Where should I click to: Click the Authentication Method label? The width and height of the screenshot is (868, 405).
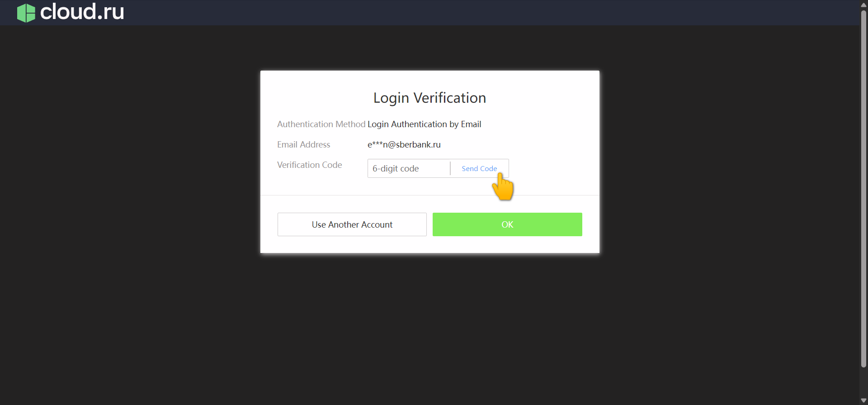(x=321, y=124)
